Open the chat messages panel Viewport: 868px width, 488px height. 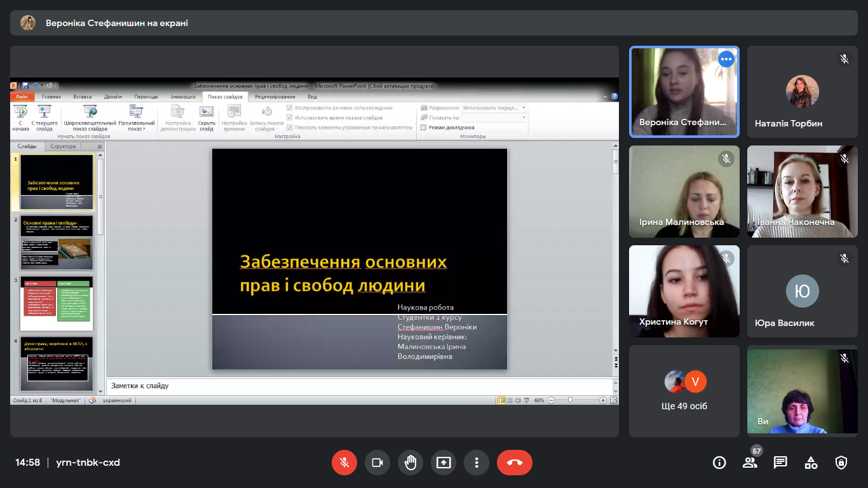(x=780, y=463)
